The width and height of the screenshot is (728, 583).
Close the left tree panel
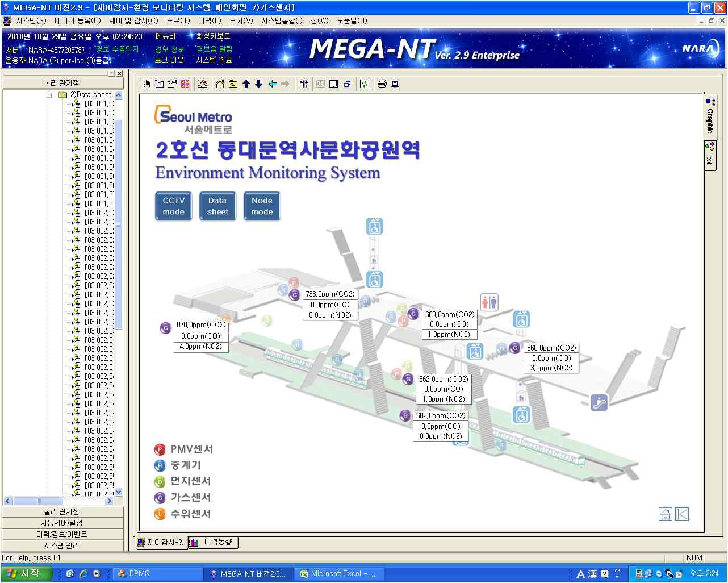click(120, 74)
